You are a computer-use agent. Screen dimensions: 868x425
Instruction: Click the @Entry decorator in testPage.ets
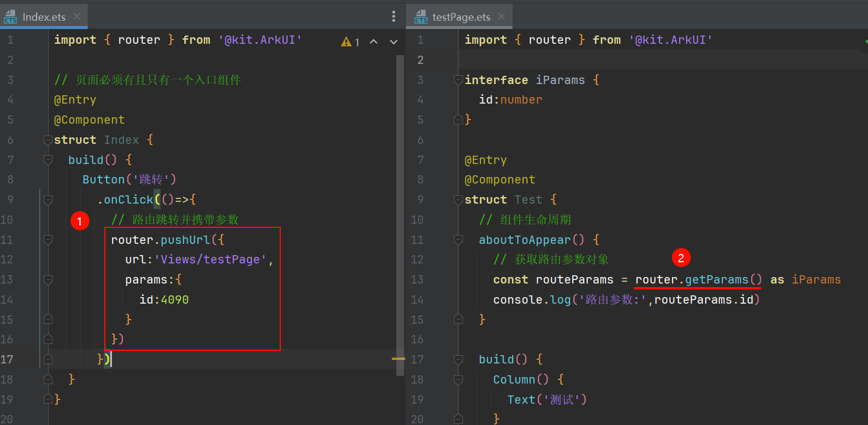486,160
